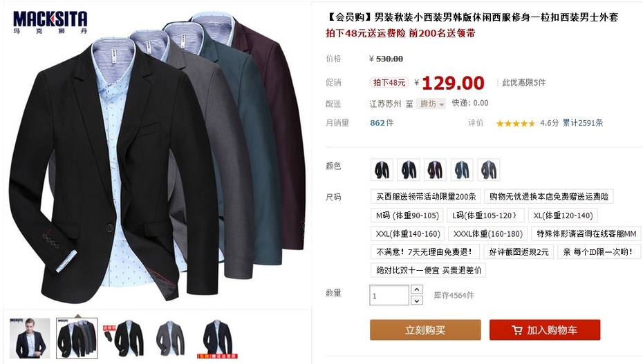Click the 加入购物车 add to cart button

(x=545, y=330)
